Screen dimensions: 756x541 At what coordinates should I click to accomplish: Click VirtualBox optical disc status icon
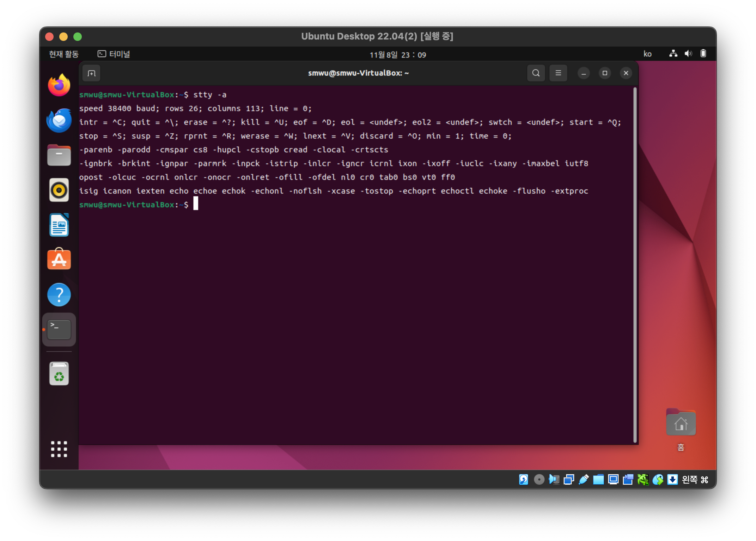[x=539, y=479]
